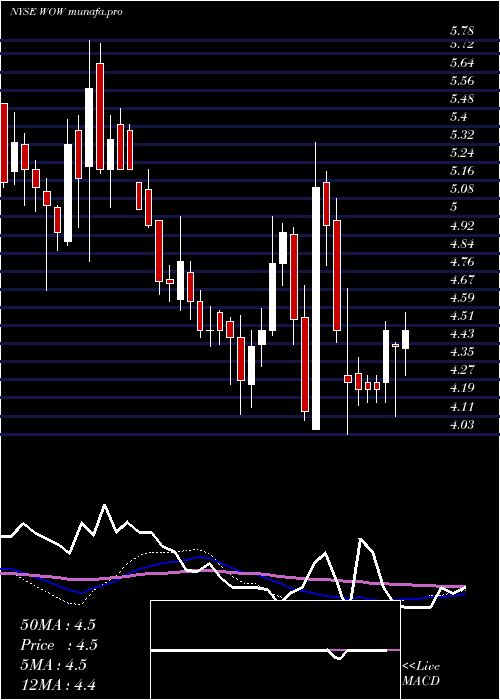
Task: Click the 5.48 price axis label
Action: (462, 99)
